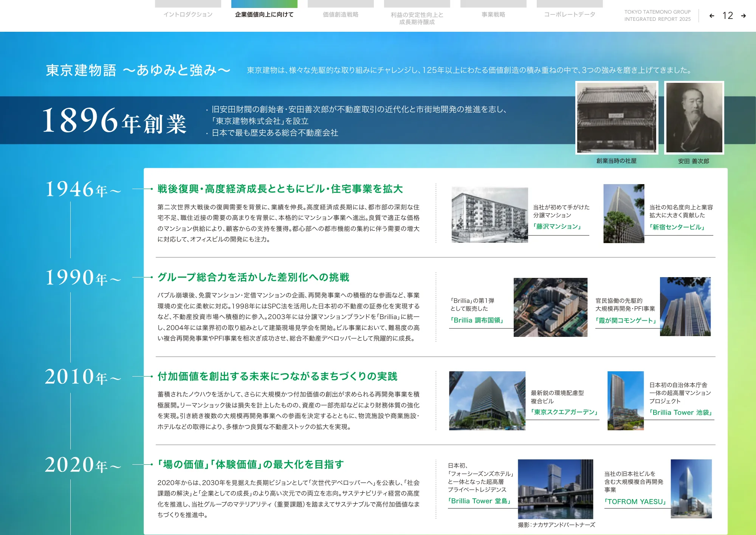
Task: Click the Brillia Tower 堂島 riverside photo
Action: click(x=555, y=489)
